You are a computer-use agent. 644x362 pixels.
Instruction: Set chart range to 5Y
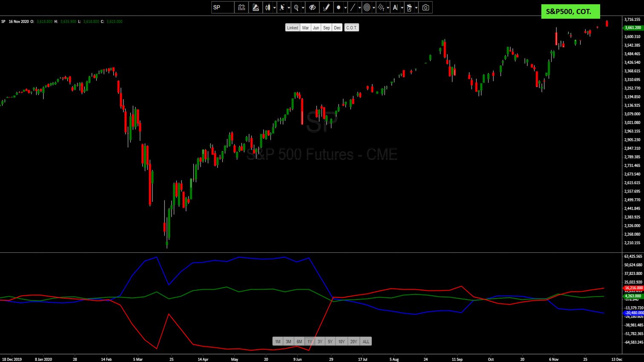(330, 341)
